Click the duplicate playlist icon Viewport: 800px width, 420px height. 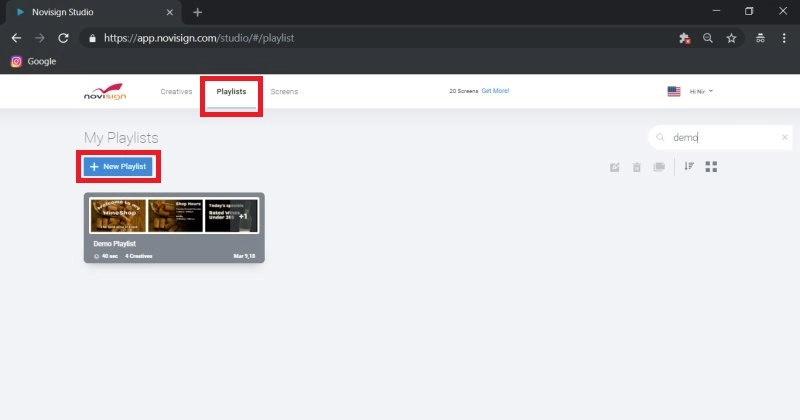[x=659, y=167]
